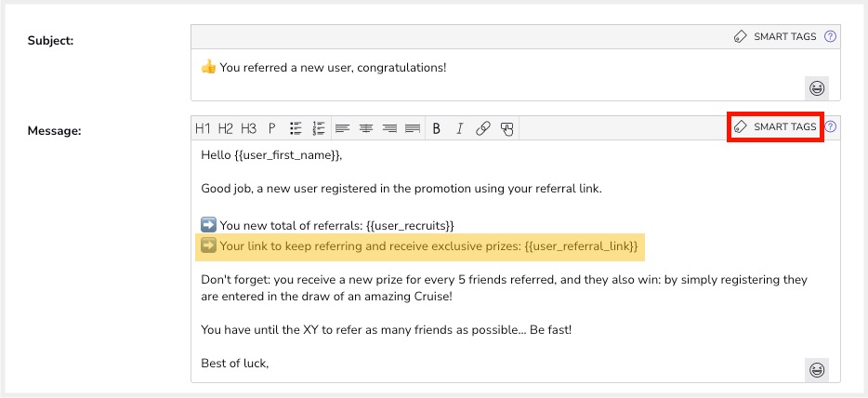
Task: Toggle italic formatting
Action: pyautogui.click(x=459, y=128)
